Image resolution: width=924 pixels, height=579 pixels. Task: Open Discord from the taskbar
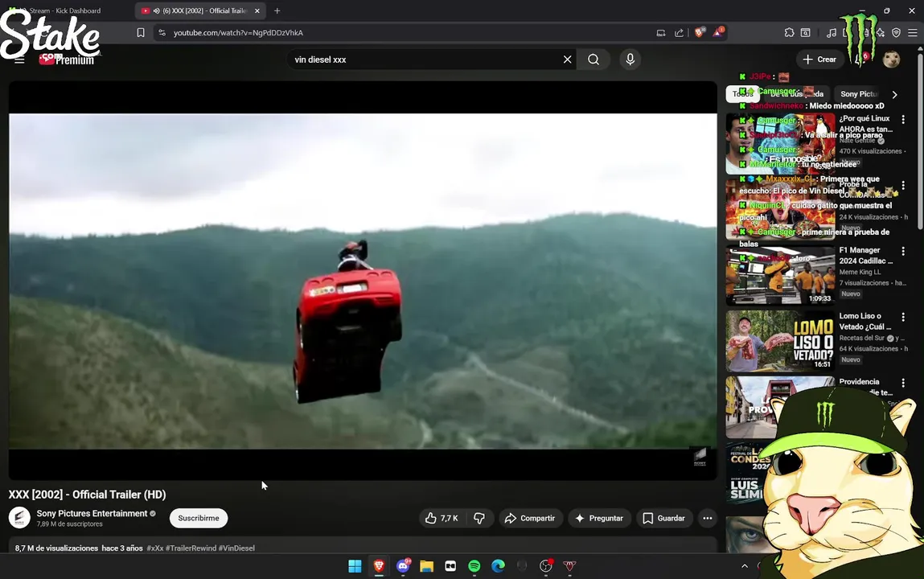pyautogui.click(x=403, y=566)
